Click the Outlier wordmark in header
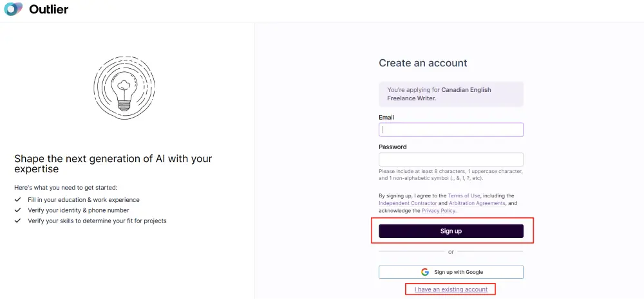 click(48, 9)
